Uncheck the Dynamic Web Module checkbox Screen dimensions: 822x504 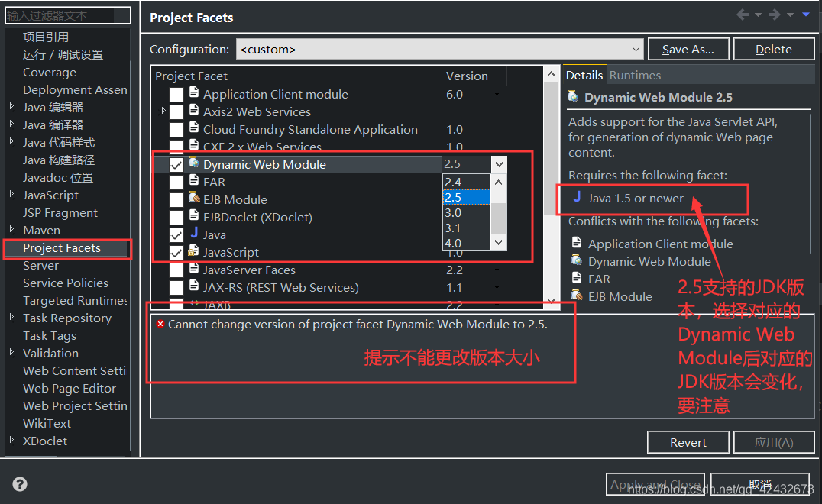(176, 164)
